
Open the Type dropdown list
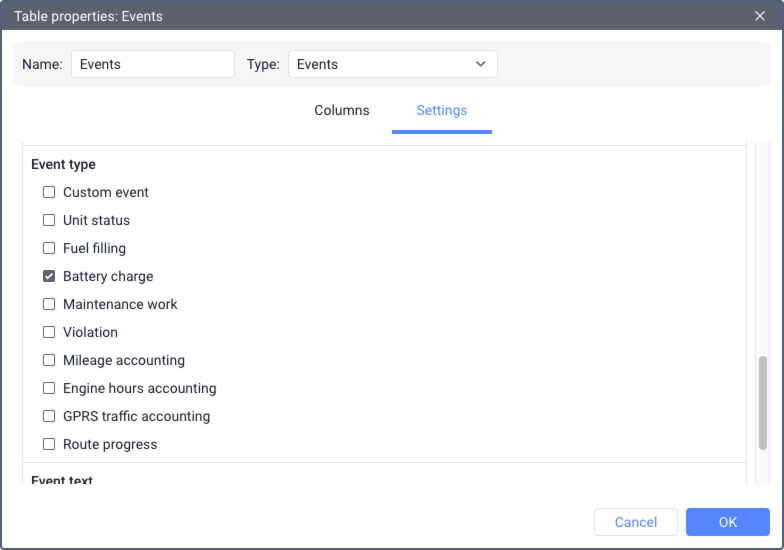(x=392, y=64)
